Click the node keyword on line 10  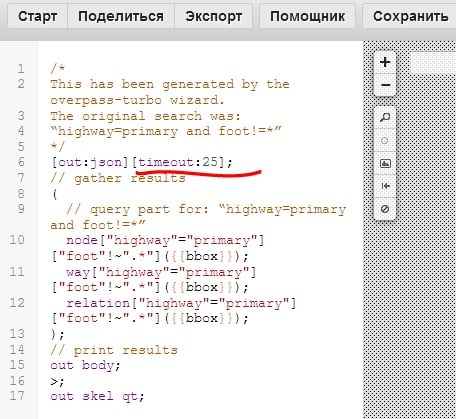(82, 240)
